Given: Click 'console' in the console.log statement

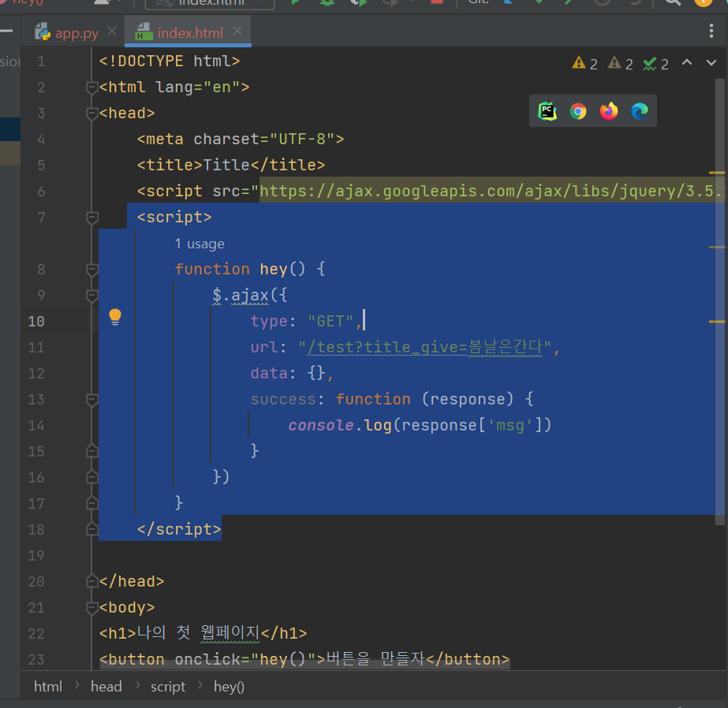Looking at the screenshot, I should click(x=321, y=426).
